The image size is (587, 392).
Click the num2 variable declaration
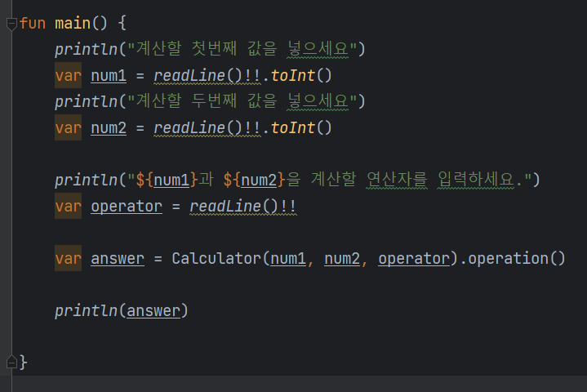(x=109, y=128)
